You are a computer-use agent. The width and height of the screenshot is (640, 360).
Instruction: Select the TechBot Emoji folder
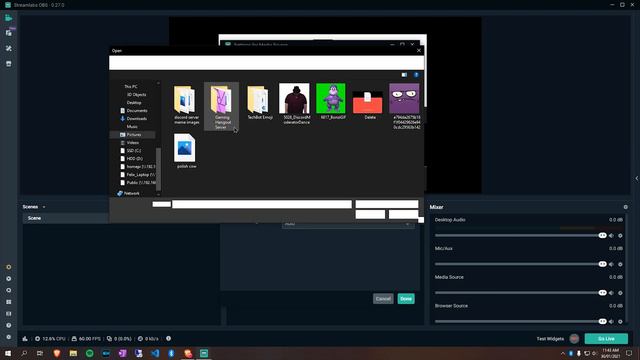click(259, 102)
